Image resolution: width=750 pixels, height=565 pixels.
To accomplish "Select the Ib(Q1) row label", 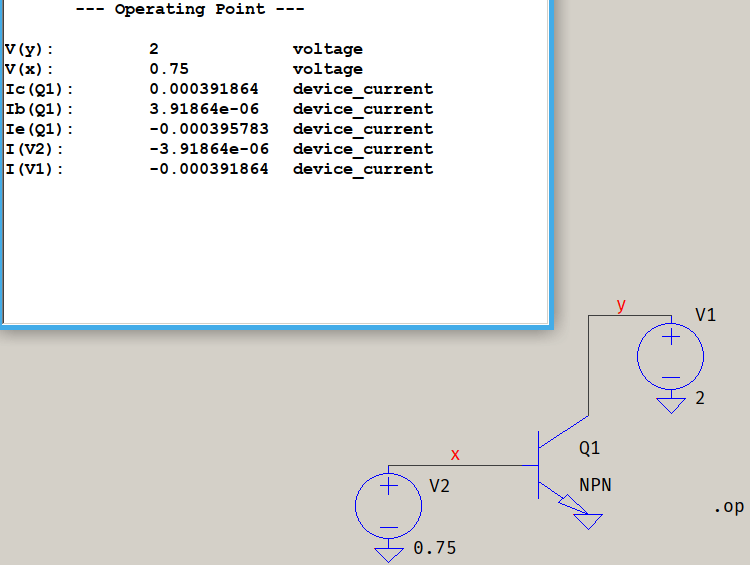I will (39, 110).
